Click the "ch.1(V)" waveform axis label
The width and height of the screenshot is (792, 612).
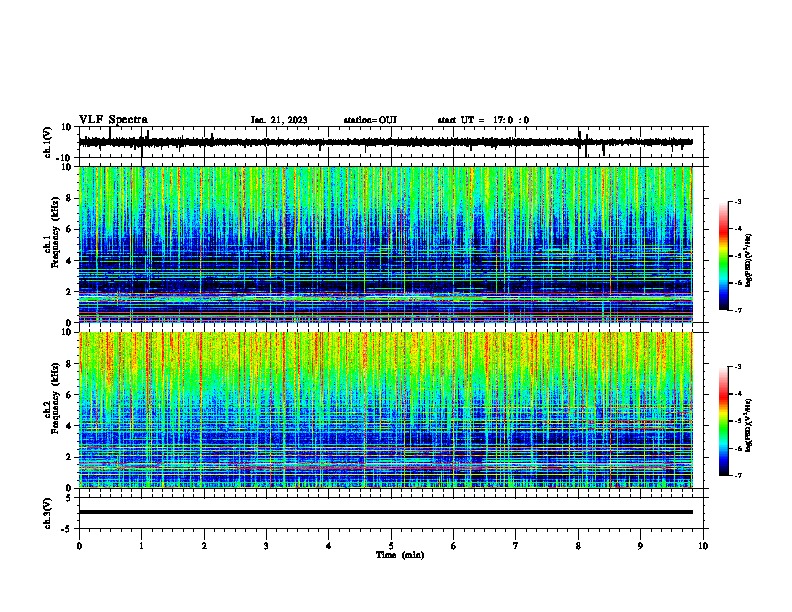pyautogui.click(x=47, y=142)
